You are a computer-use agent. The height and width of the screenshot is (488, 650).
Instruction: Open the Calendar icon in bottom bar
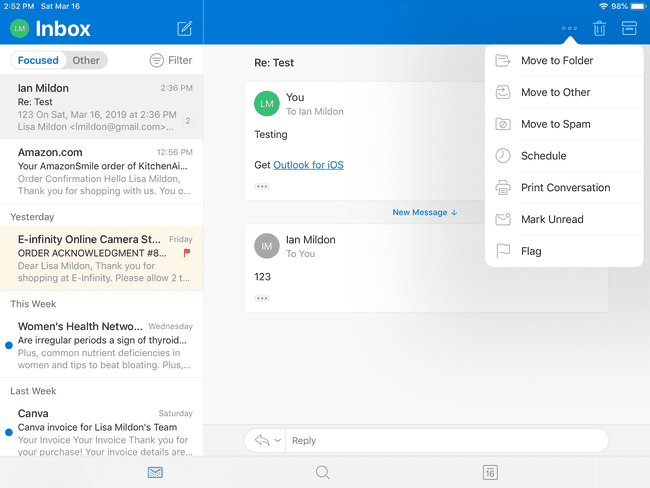[x=490, y=472]
